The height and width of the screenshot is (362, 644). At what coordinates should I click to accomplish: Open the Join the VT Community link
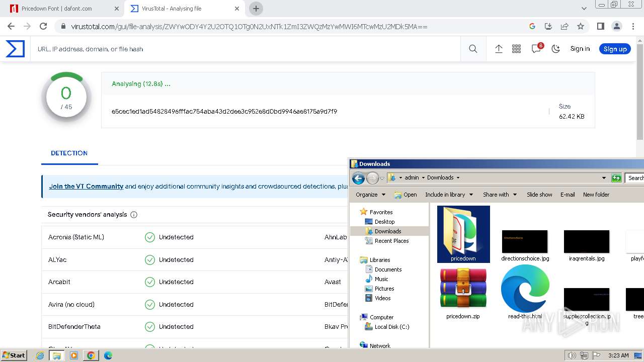point(86,186)
